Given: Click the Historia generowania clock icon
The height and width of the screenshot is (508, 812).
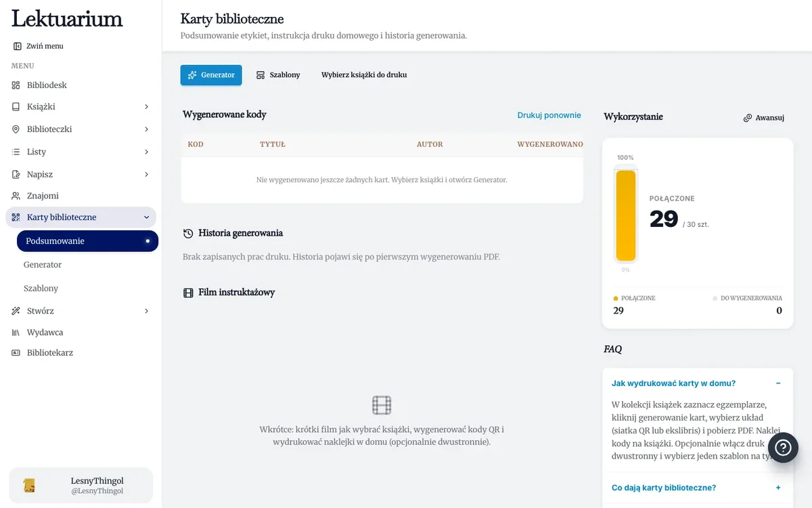Looking at the screenshot, I should (188, 233).
